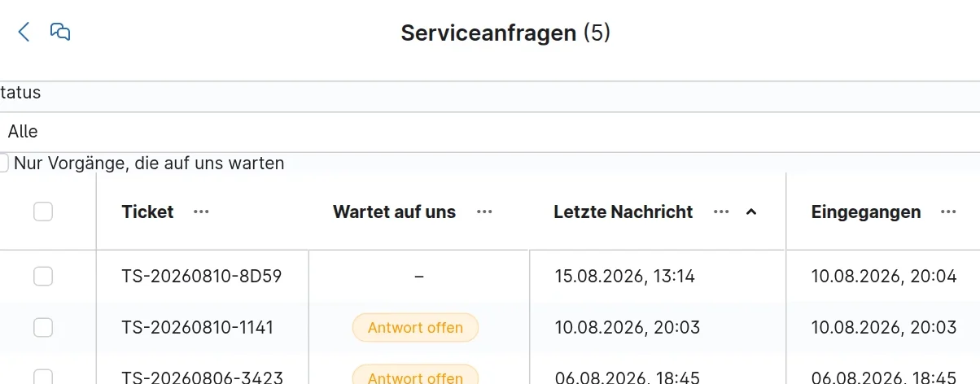Open ticket TS-20260810-1141

tap(198, 328)
